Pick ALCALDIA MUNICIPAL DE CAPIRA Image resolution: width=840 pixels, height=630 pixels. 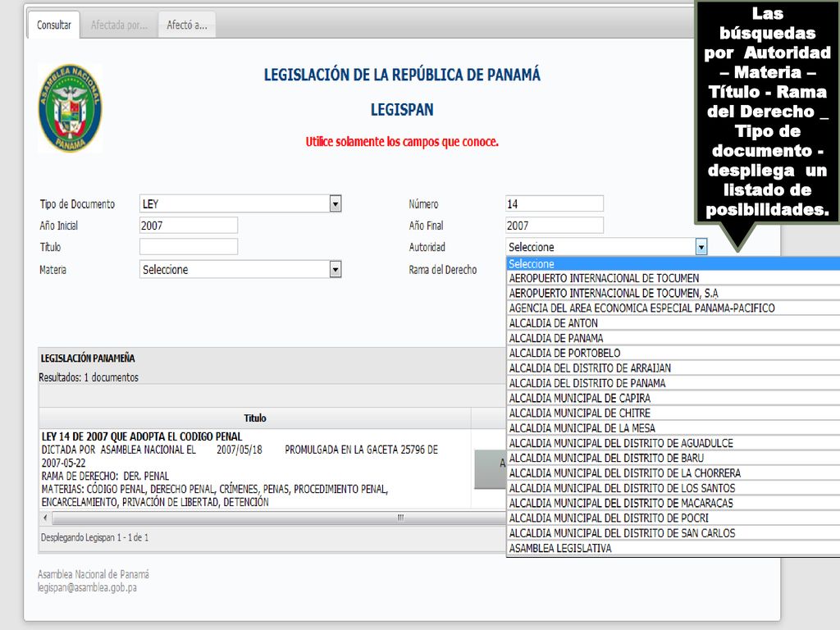[x=673, y=398]
